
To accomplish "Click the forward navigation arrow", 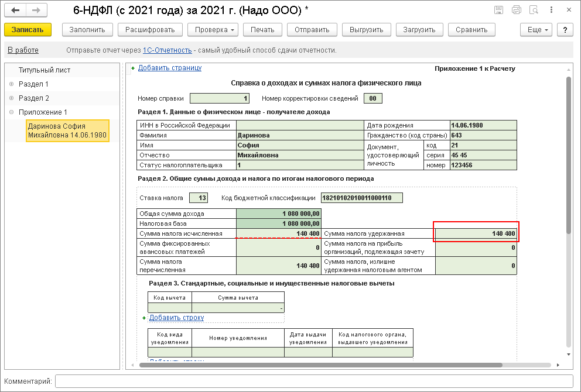I will point(36,11).
